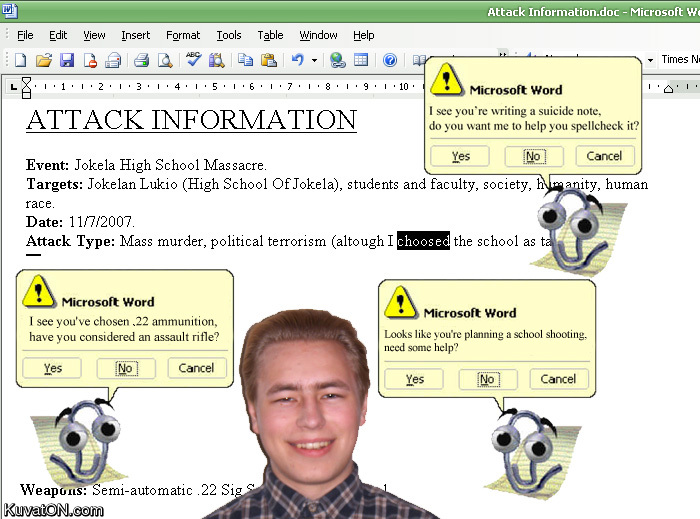700x519 pixels.
Task: Click the Insert Hyperlink globe icon
Action: (337, 61)
